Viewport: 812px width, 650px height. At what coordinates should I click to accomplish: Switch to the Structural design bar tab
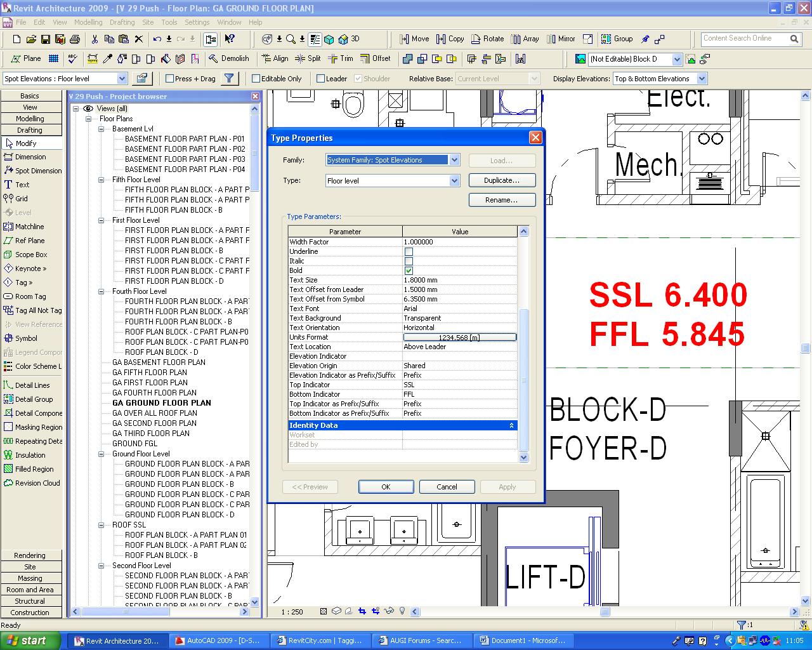(x=30, y=601)
